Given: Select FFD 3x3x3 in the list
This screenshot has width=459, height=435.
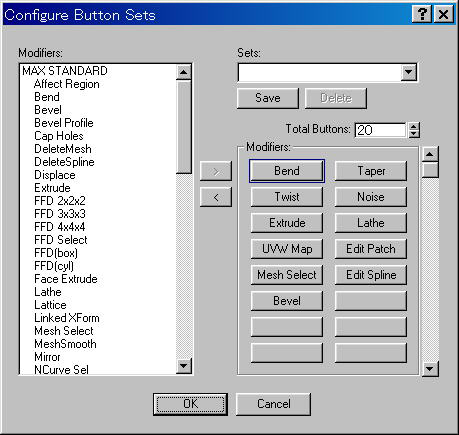Looking at the screenshot, I should (x=60, y=214).
